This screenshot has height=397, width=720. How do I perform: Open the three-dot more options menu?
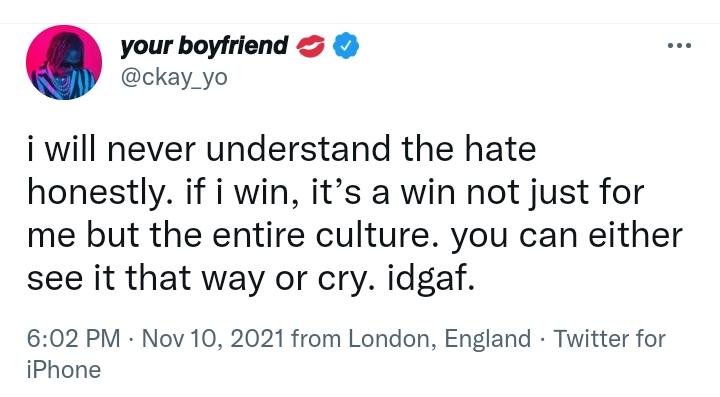click(x=680, y=45)
